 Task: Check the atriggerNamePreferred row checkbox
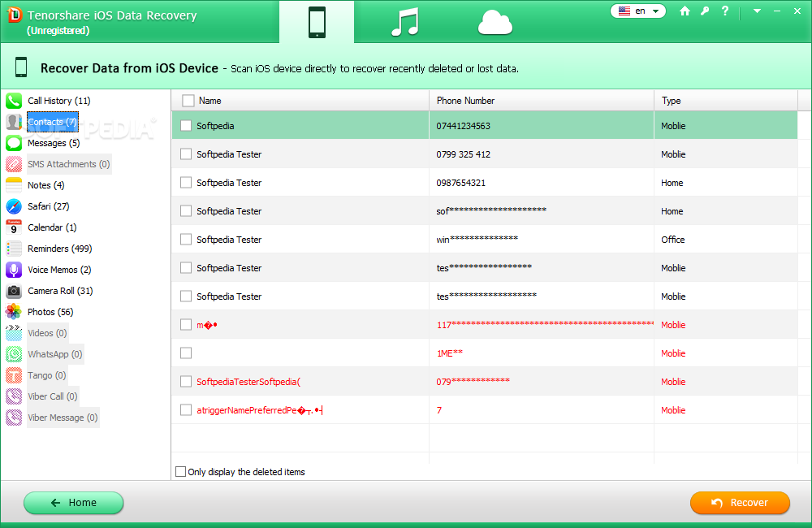pyautogui.click(x=186, y=410)
